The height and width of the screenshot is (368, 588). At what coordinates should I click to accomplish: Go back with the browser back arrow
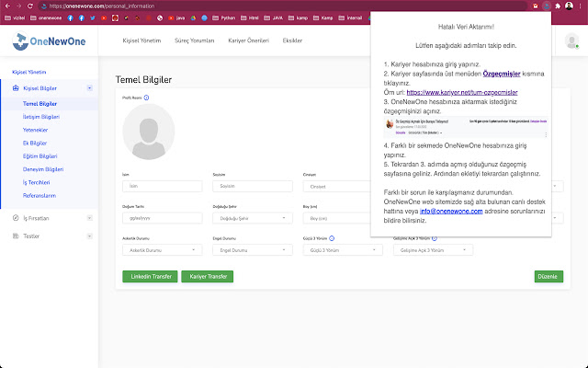[x=7, y=6]
